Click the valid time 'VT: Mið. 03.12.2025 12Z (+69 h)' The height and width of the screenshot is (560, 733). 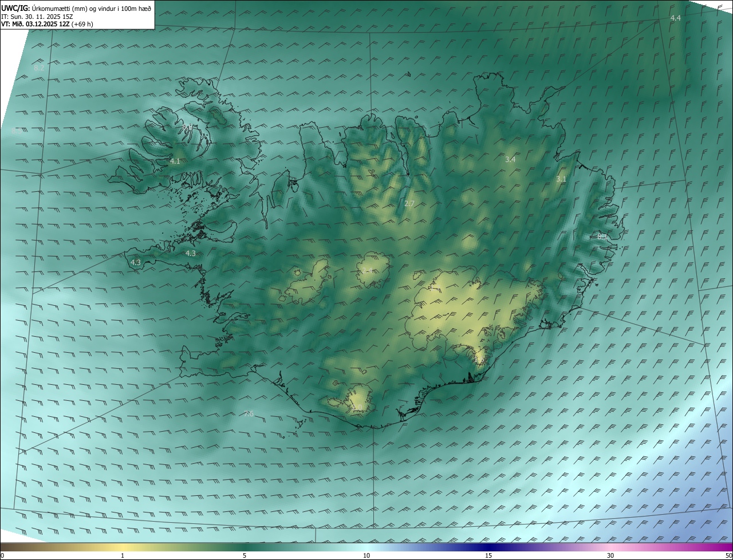click(48, 25)
